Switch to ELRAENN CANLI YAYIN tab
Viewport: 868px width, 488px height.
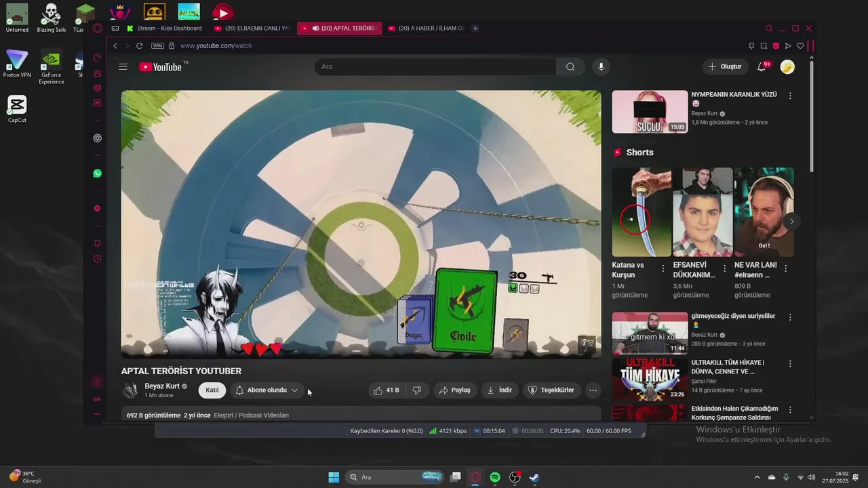252,28
